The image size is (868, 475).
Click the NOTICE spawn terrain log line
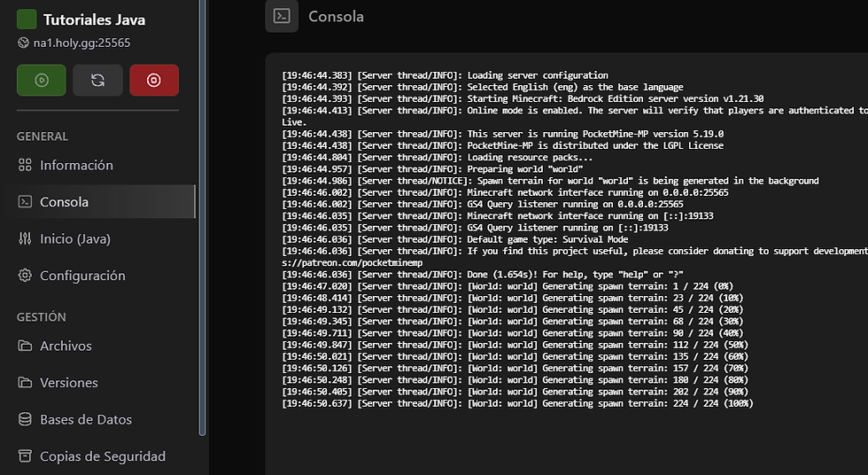click(550, 181)
